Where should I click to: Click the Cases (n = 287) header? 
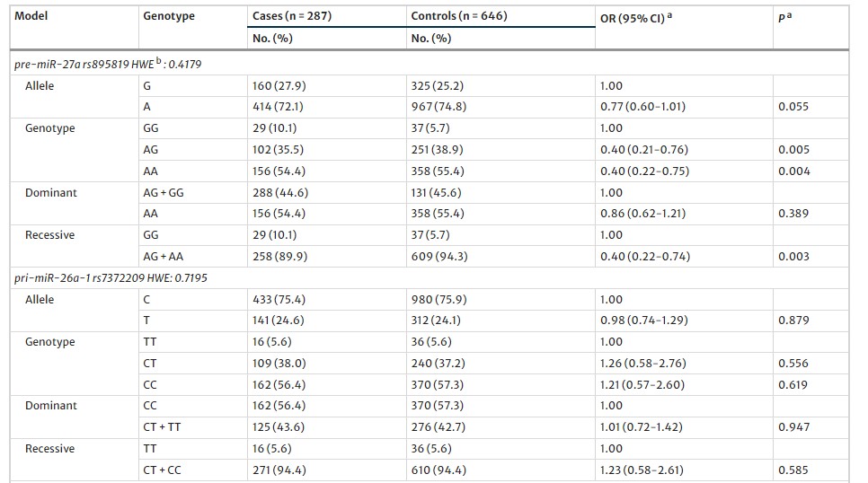292,16
